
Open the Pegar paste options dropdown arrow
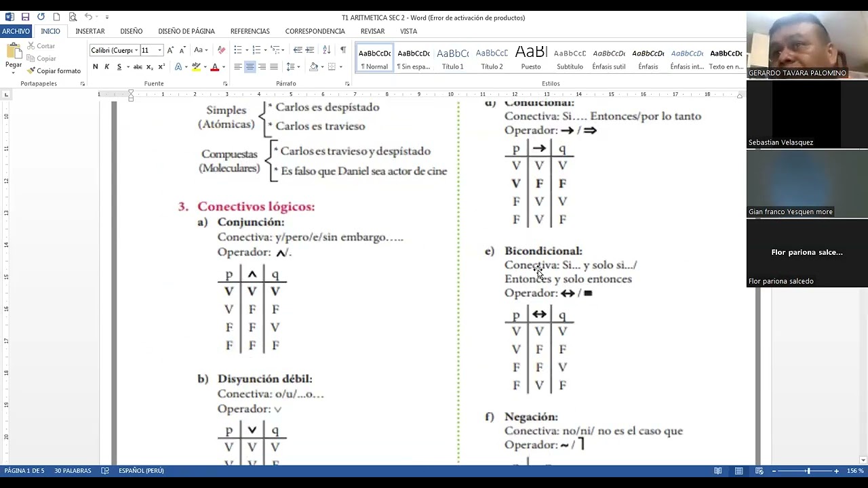pyautogui.click(x=14, y=71)
